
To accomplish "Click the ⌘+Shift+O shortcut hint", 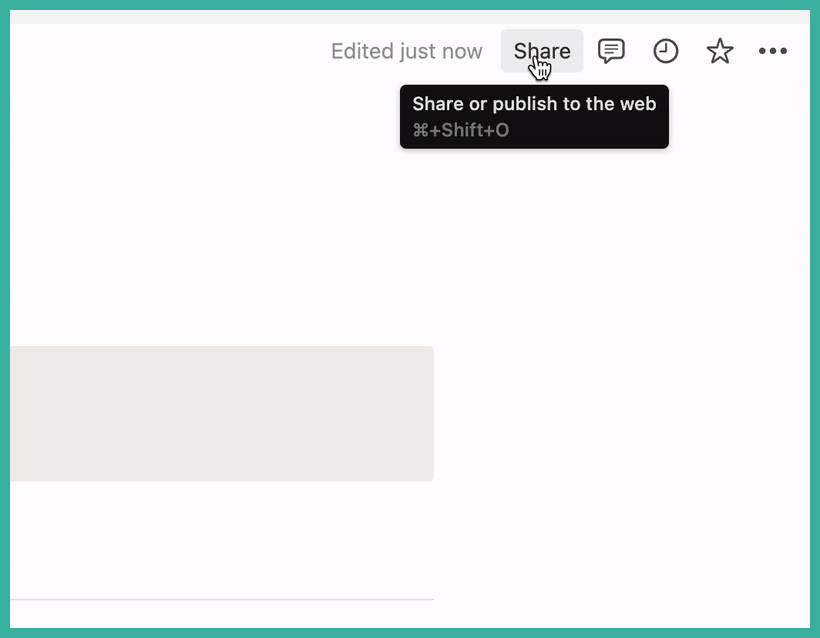I will pos(461,130).
